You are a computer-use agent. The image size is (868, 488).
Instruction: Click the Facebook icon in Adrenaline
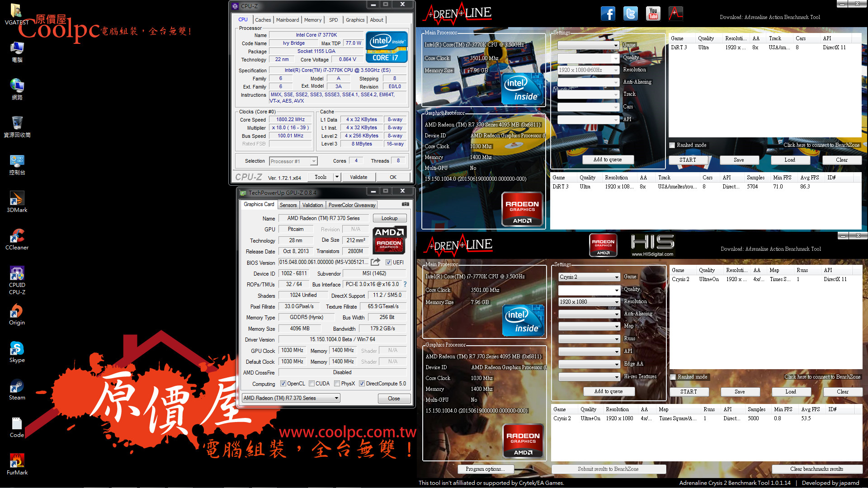[608, 14]
